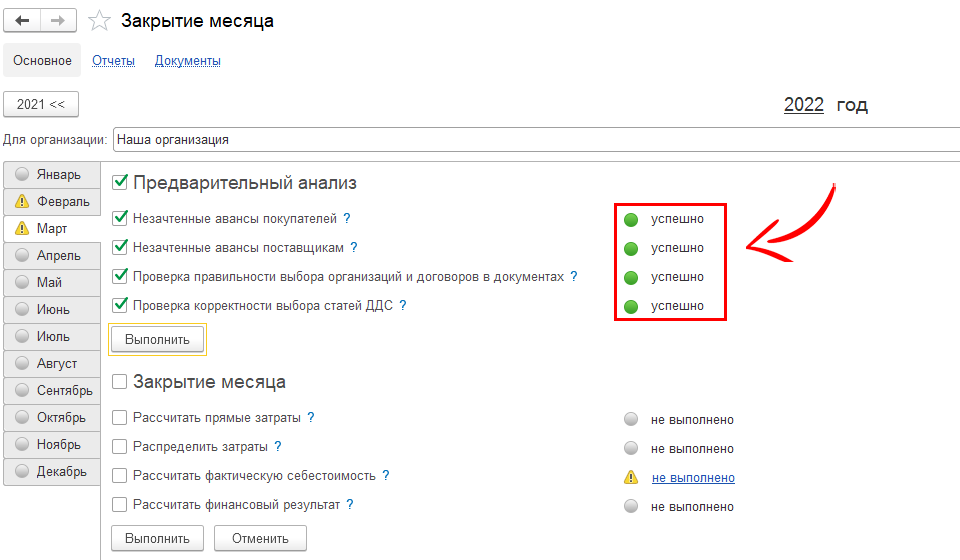This screenshot has height=560, width=960.
Task: Open help for Незачтенные авансы поставщикам
Action: coord(354,247)
